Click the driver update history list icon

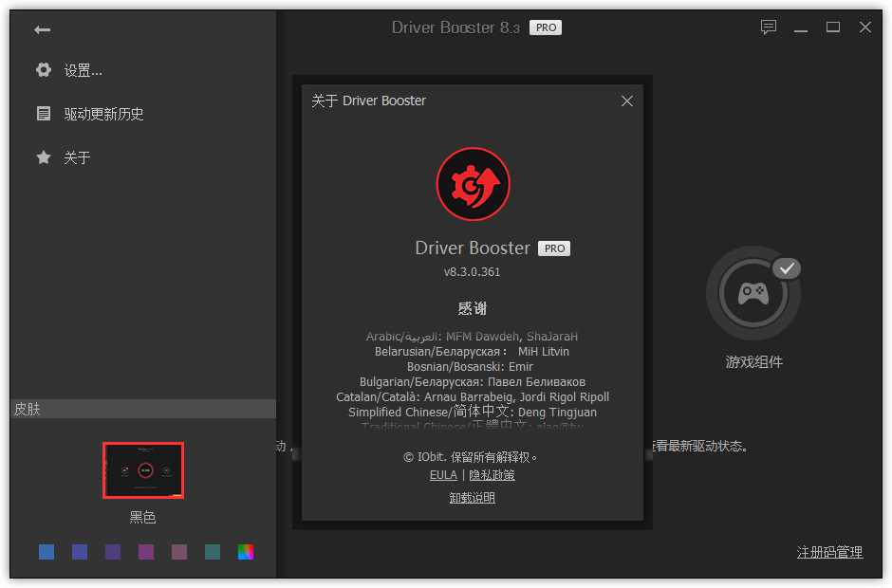point(44,113)
